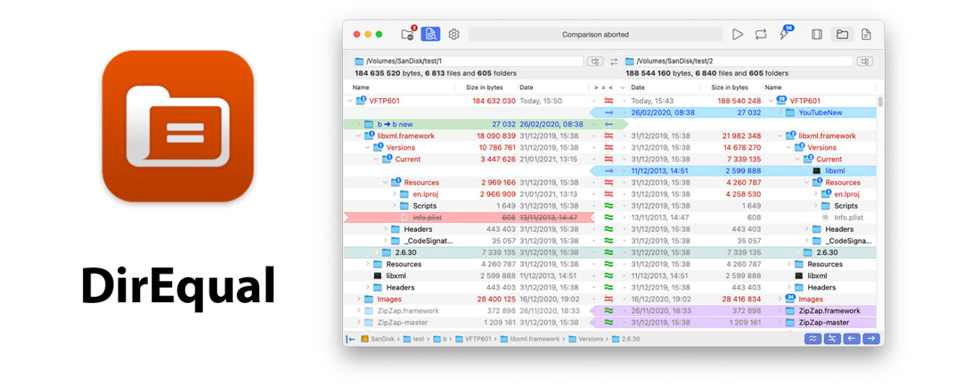Select left Info.plist strikethrough row
Screen dimensions: 980x386
coord(468,217)
